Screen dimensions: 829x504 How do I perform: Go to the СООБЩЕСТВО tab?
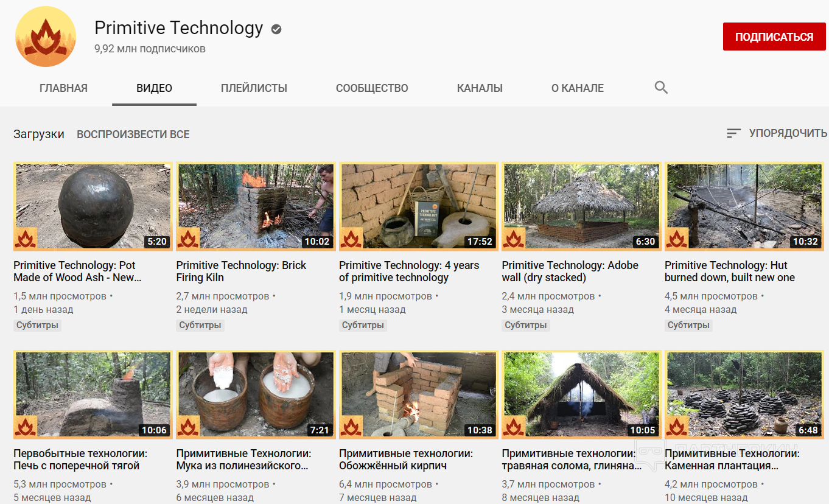coord(372,88)
